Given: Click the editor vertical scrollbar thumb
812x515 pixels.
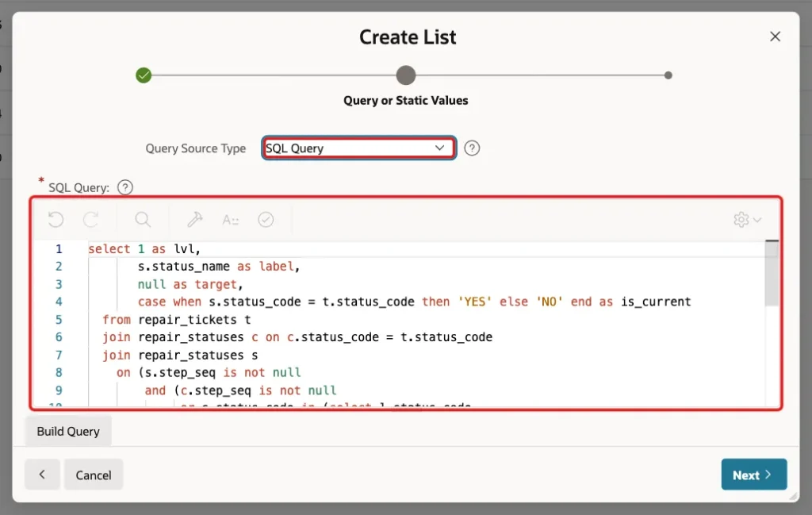Looking at the screenshot, I should (772, 273).
